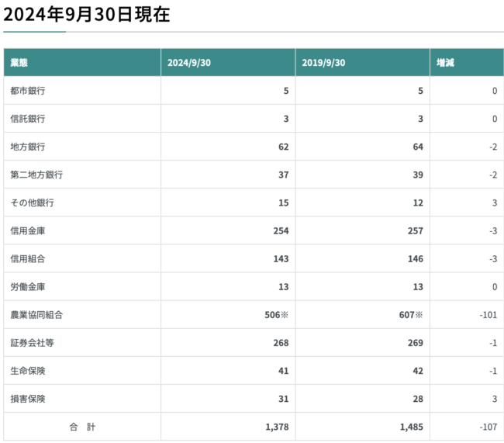504x443 pixels.
Task: Click the 業態 column header
Action: click(x=19, y=62)
